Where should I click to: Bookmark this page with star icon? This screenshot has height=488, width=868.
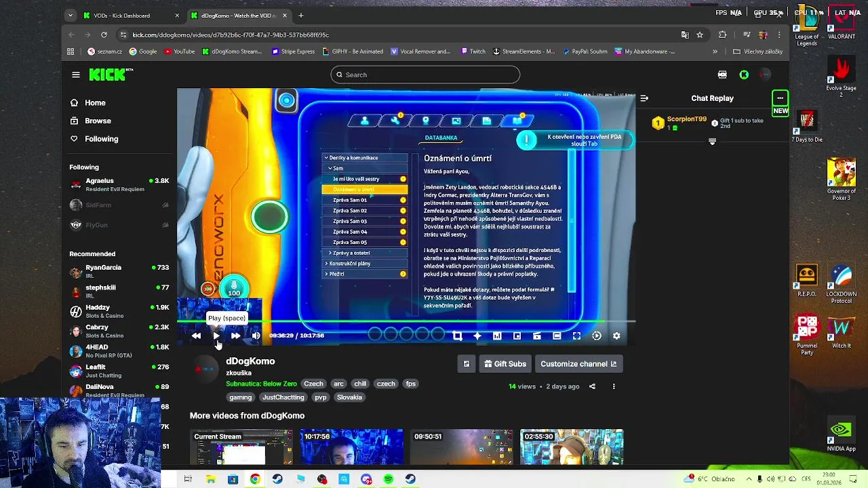click(x=700, y=35)
